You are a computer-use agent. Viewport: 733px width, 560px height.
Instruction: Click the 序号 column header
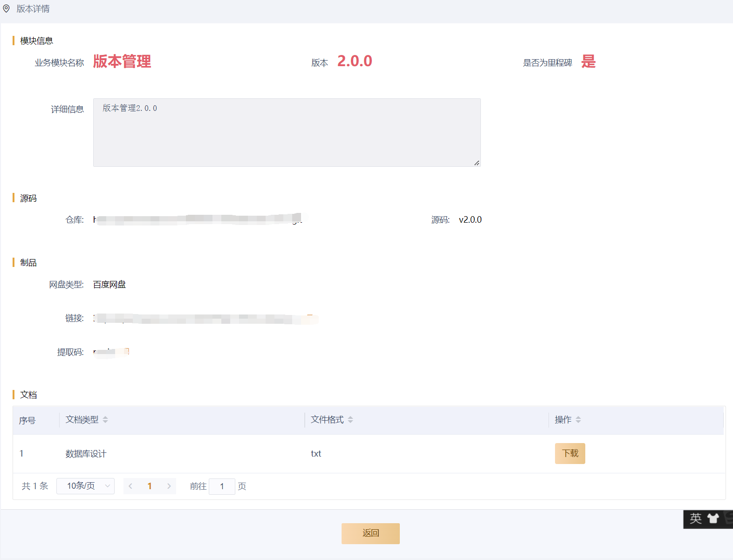point(27,420)
